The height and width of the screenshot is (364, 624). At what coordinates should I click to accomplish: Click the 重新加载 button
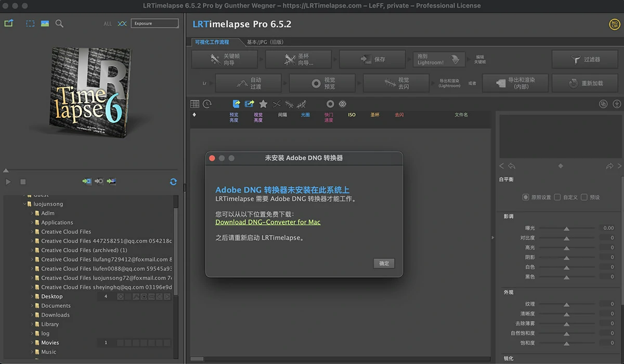585,83
